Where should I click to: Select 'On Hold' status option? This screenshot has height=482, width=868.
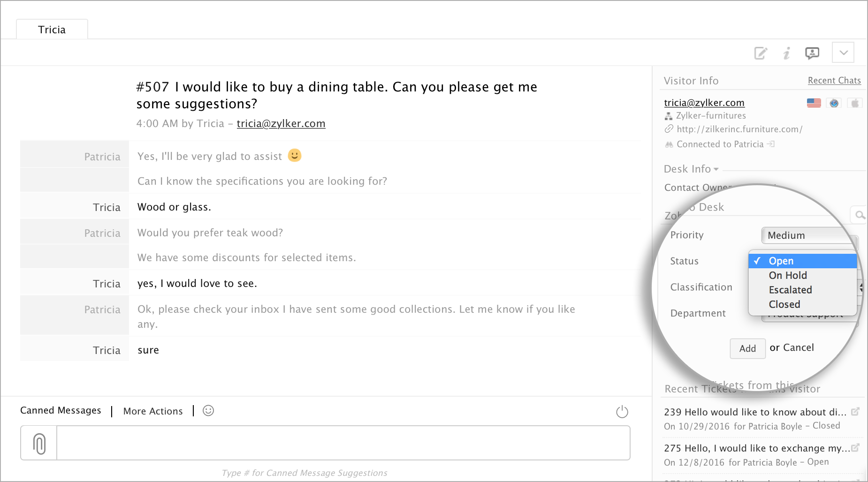coord(788,275)
